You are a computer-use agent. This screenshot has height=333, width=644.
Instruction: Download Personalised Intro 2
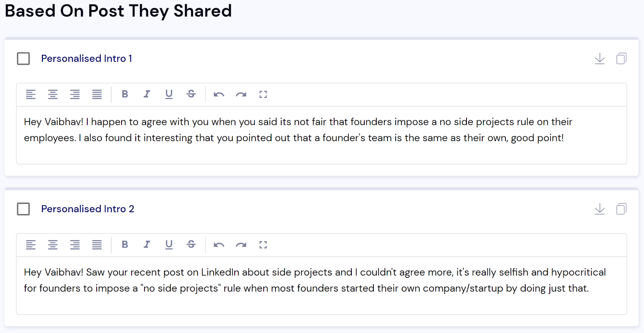600,209
